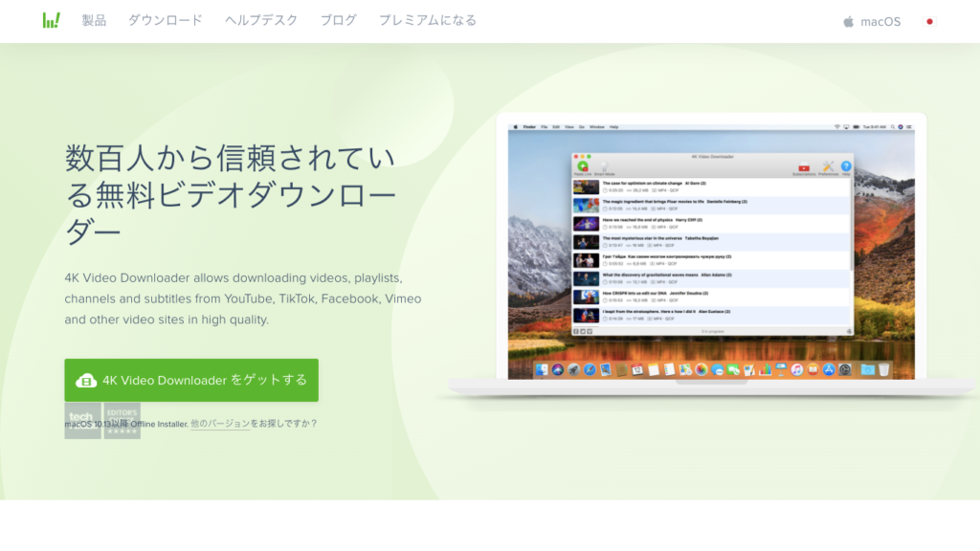Viewport: 980px width, 551px height.
Task: Click the Wi-Fi icon in pictured menu bar
Action: tap(836, 127)
